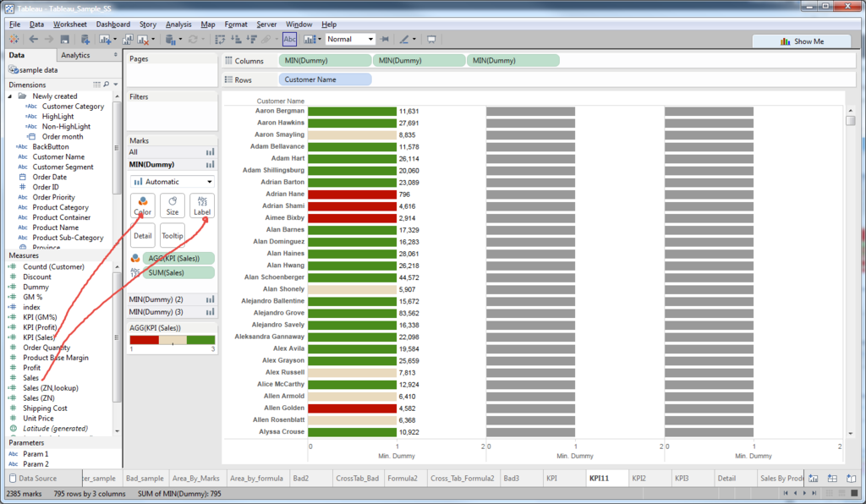
Task: Click Aaron Bergman's green bar
Action: point(353,111)
